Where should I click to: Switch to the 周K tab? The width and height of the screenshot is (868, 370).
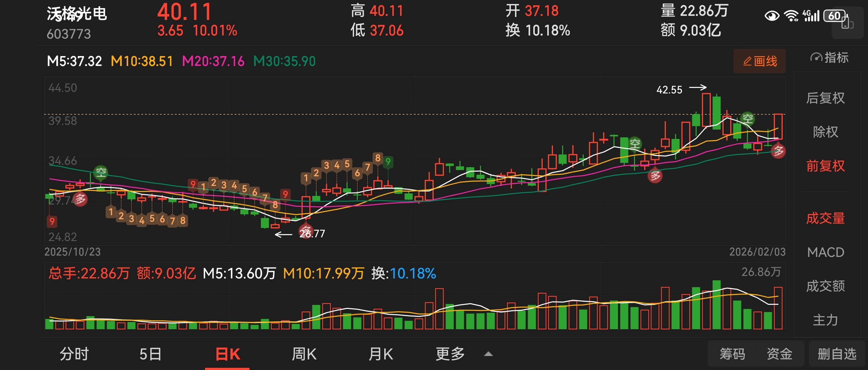coord(304,354)
